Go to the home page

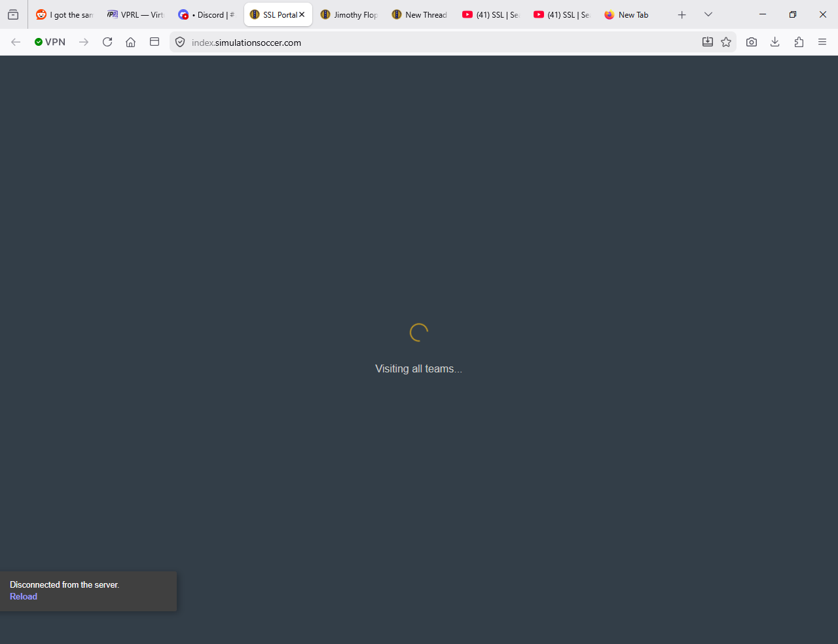131,42
